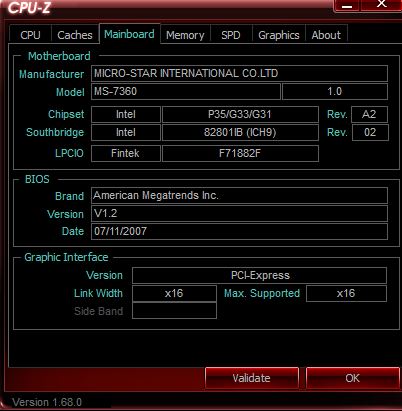The image size is (402, 411).
Task: Click the BIOS brand American Megatrends Inc.
Action: point(239,195)
